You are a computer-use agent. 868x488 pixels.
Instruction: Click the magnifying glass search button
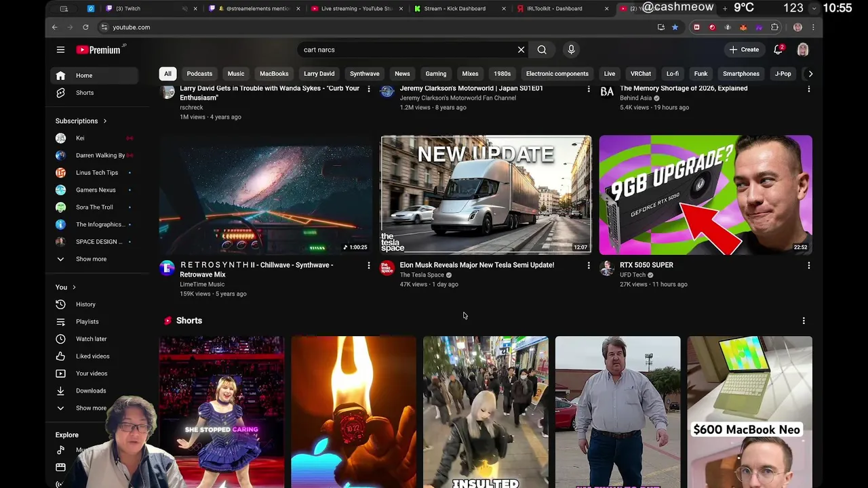click(542, 49)
